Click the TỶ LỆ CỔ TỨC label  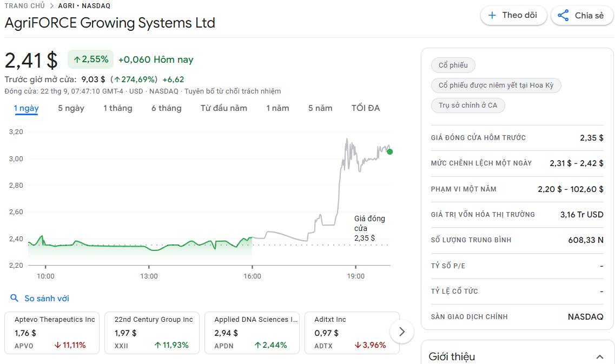tap(454, 291)
